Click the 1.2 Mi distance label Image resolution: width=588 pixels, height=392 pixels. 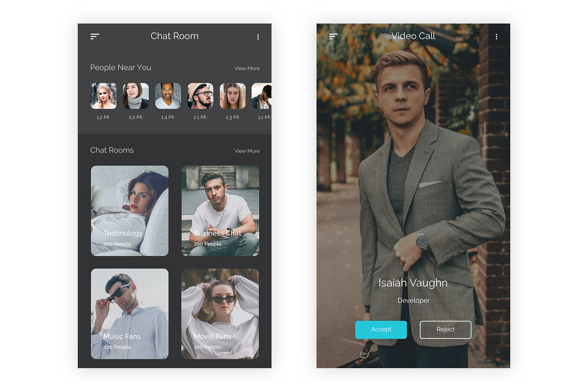(x=103, y=118)
